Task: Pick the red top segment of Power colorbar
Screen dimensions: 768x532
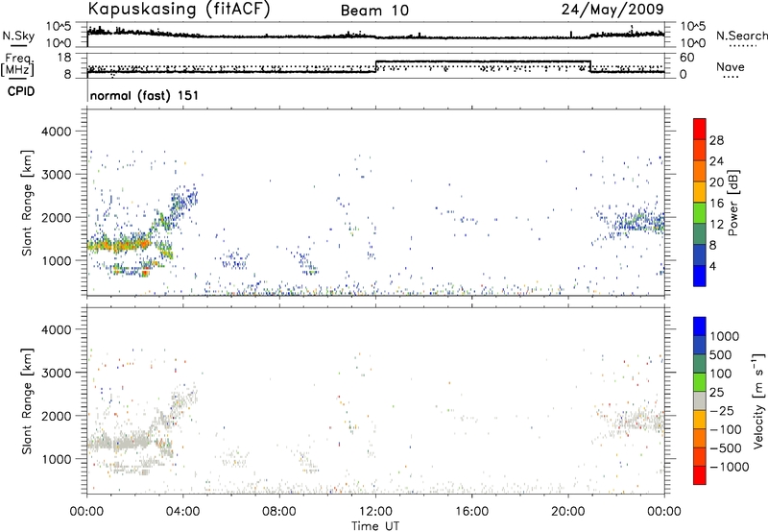Action: coord(700,129)
